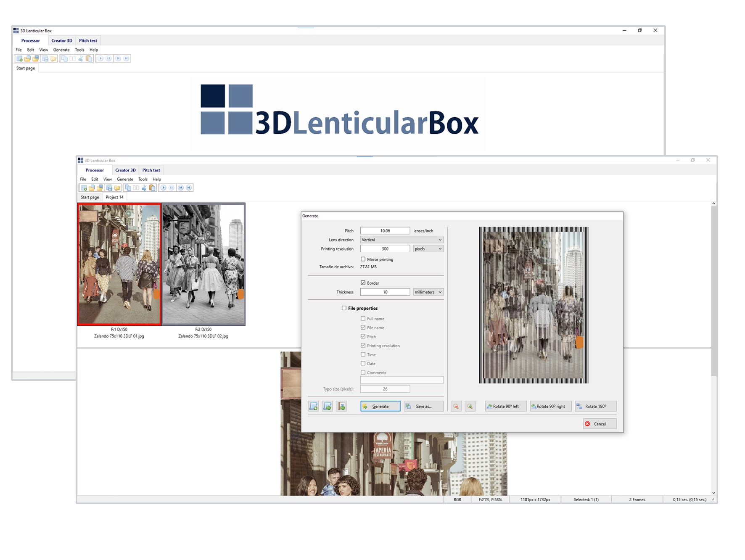Switch to the Pitch test tab
The width and height of the screenshot is (745, 560).
151,170
